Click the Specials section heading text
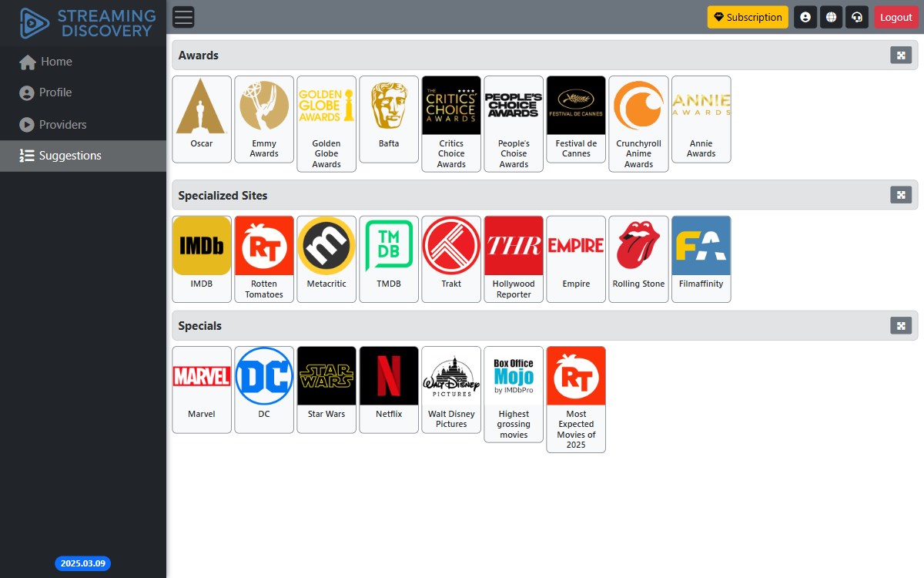The width and height of the screenshot is (924, 578). click(x=200, y=326)
